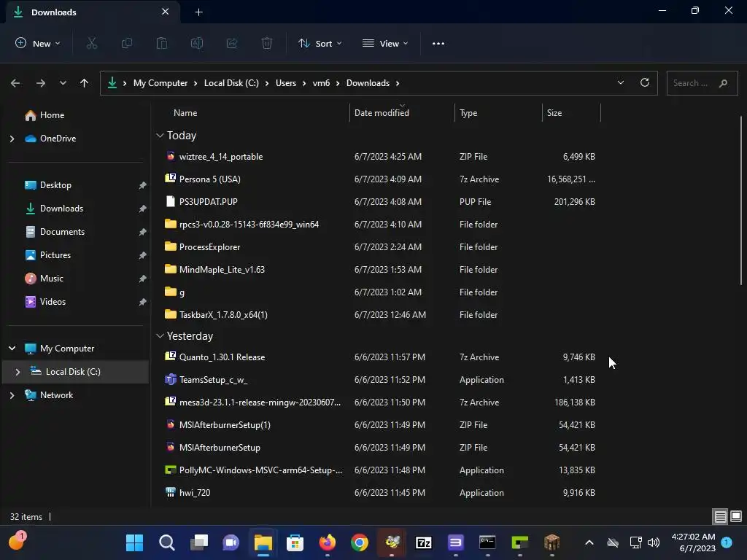
Task: Collapse the Yesterday group
Action: click(160, 336)
